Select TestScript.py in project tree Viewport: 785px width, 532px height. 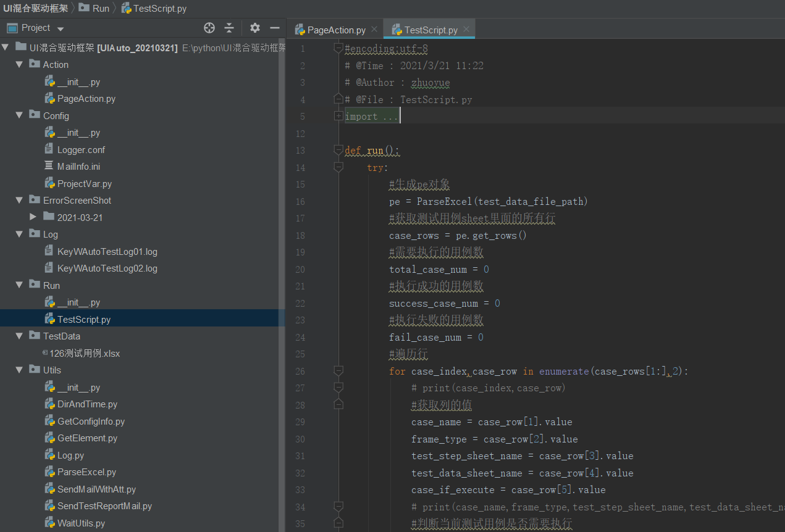[x=84, y=319]
